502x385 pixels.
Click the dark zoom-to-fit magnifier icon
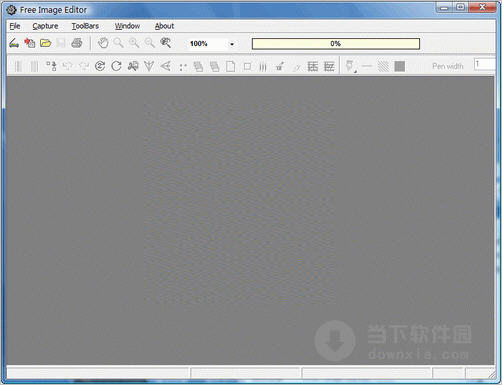pyautogui.click(x=166, y=43)
